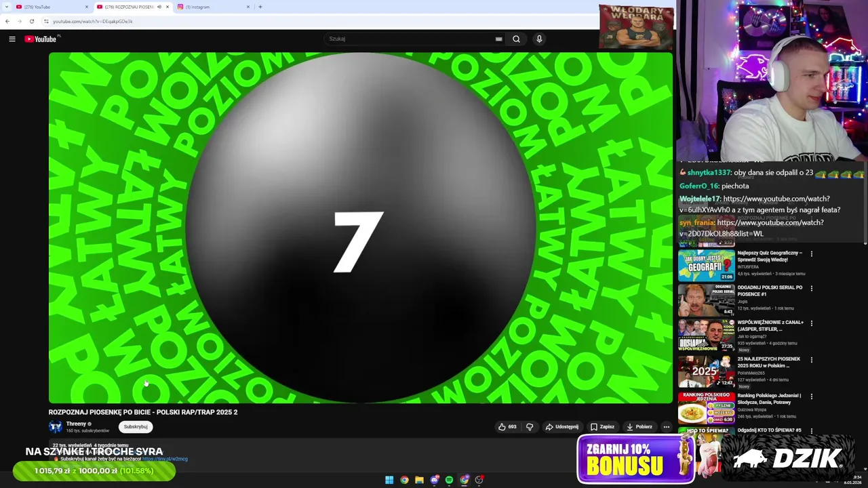This screenshot has width=868, height=488.
Task: Open options for Ranking Polskiego Jedzenia video
Action: (x=811, y=396)
